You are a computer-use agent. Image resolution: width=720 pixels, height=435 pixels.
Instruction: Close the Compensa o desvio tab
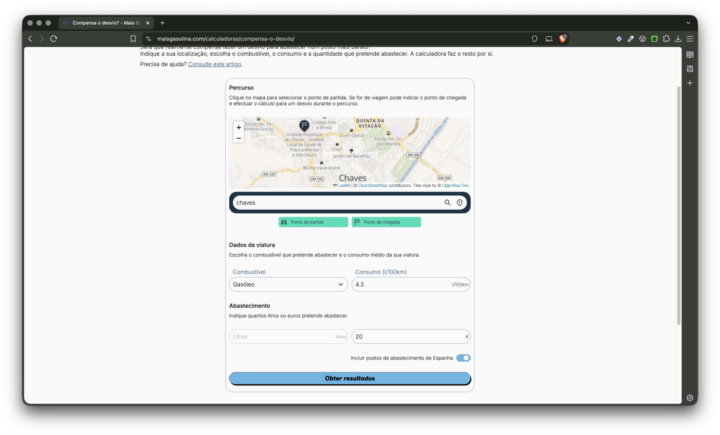pyautogui.click(x=147, y=23)
